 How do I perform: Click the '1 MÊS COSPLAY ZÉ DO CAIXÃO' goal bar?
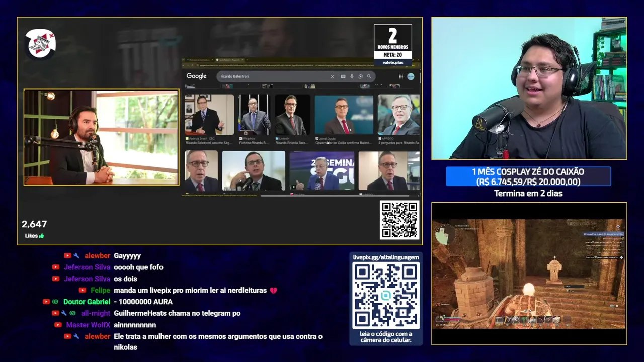tap(528, 176)
